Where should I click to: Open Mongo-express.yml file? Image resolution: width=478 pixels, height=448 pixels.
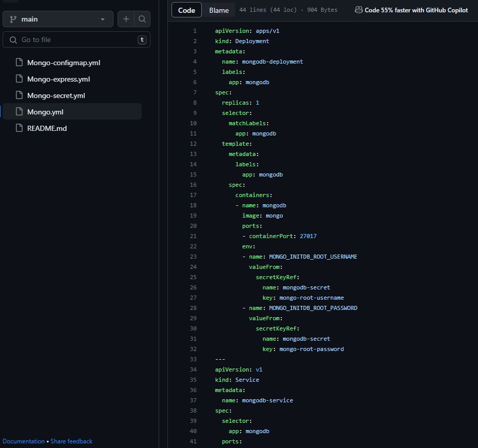coord(59,79)
